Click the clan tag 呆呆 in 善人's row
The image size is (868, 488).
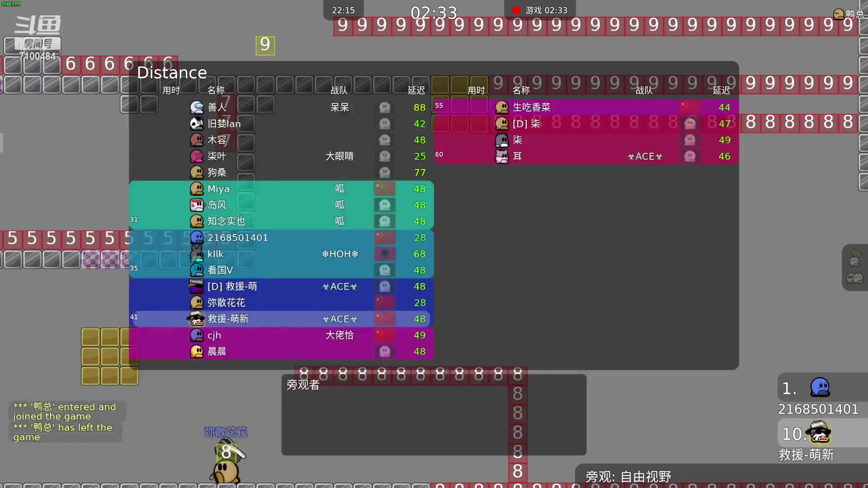click(340, 107)
